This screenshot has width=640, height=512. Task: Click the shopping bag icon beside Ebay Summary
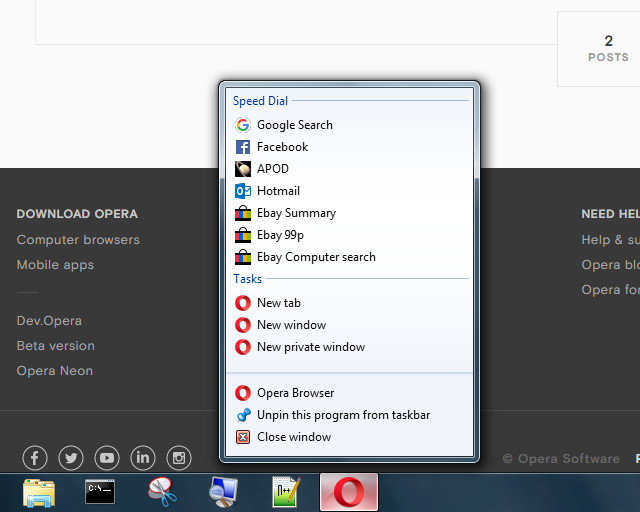point(243,213)
